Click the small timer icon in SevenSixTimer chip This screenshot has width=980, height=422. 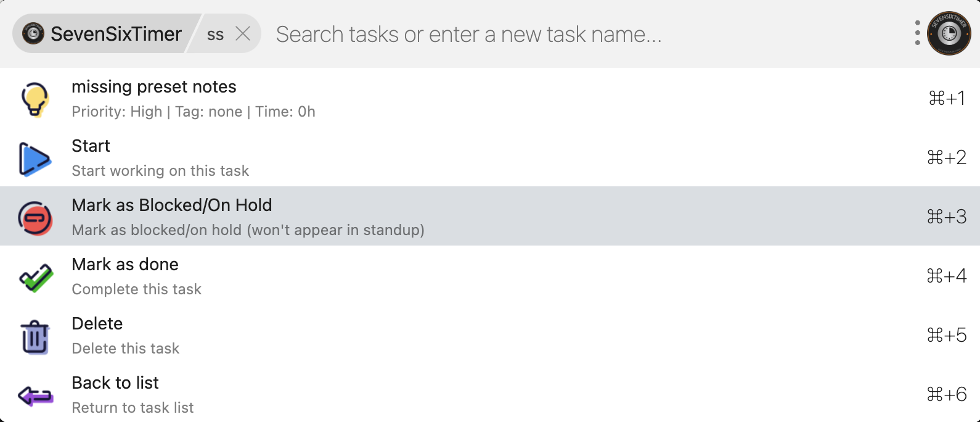33,33
